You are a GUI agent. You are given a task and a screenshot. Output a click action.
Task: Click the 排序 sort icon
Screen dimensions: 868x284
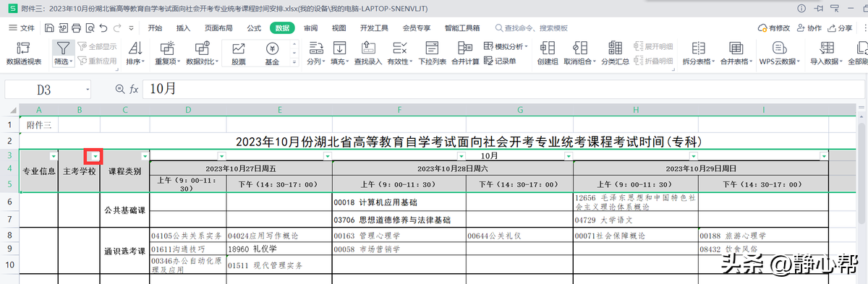[135, 48]
